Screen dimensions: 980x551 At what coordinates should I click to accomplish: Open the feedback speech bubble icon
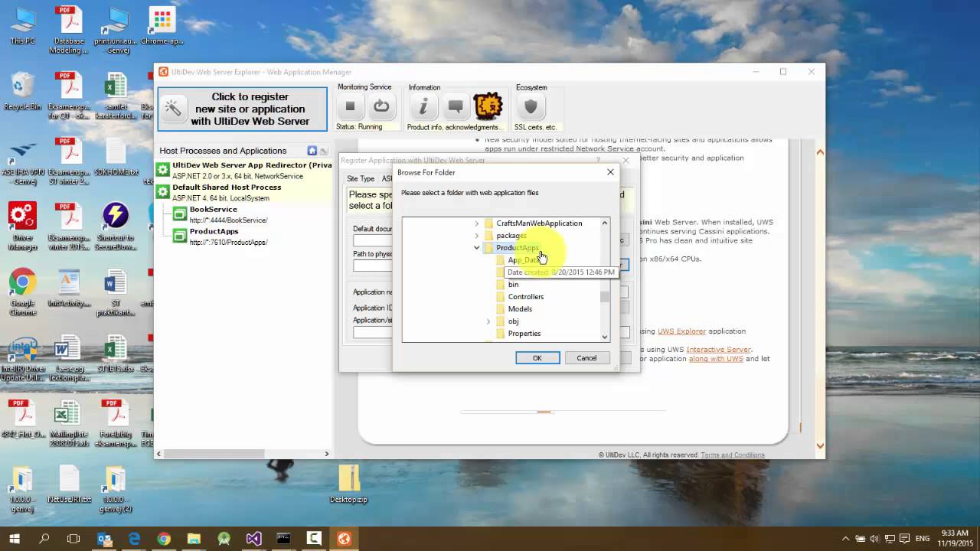tap(456, 107)
